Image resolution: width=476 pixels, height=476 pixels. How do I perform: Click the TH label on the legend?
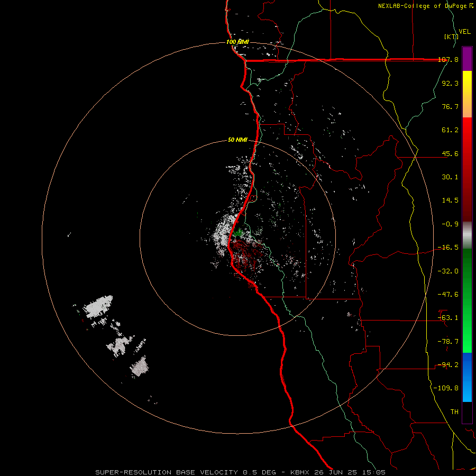coord(454,412)
